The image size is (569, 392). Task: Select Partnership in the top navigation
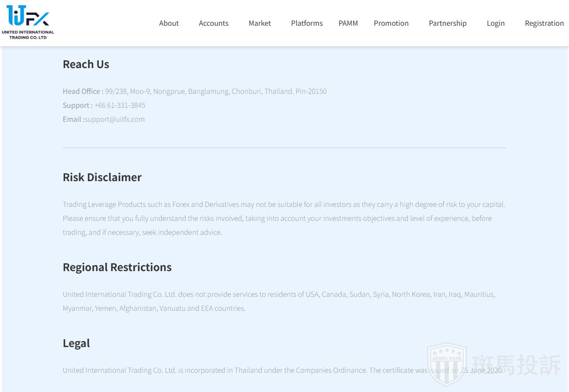[x=447, y=23]
